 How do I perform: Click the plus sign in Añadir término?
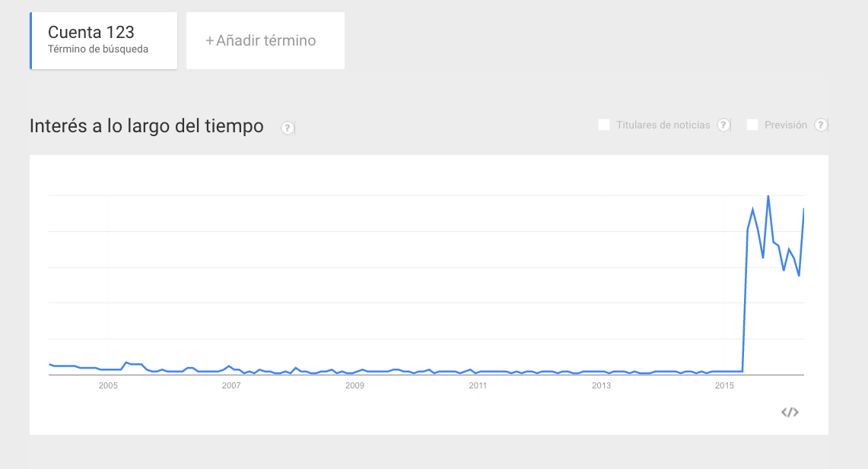point(209,40)
